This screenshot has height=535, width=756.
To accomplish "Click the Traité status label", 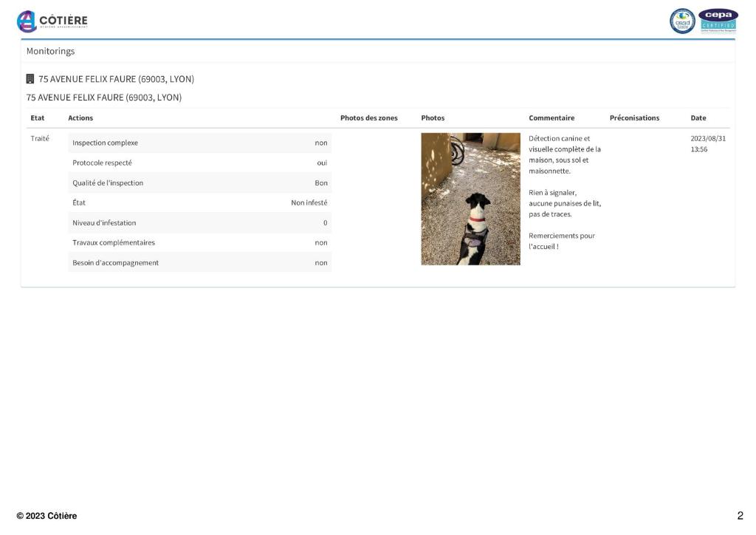I will tap(40, 138).
